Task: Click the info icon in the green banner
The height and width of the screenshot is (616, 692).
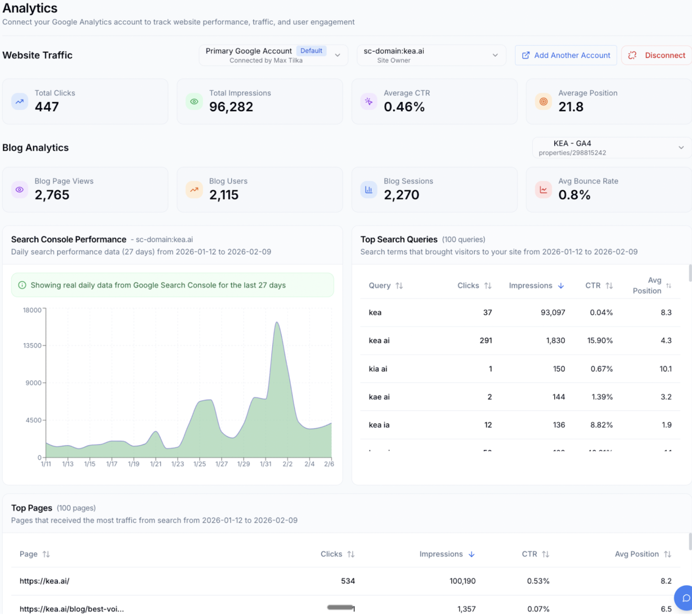Action: pos(22,285)
